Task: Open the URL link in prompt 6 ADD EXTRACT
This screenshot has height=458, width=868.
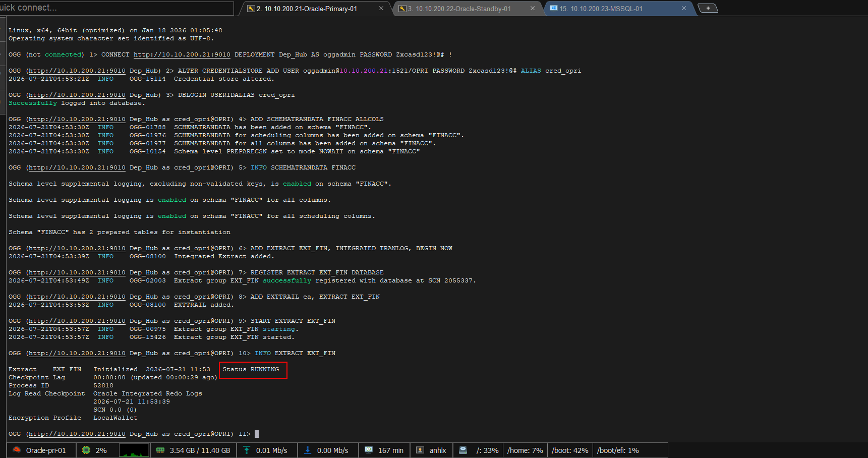Action: coord(77,248)
